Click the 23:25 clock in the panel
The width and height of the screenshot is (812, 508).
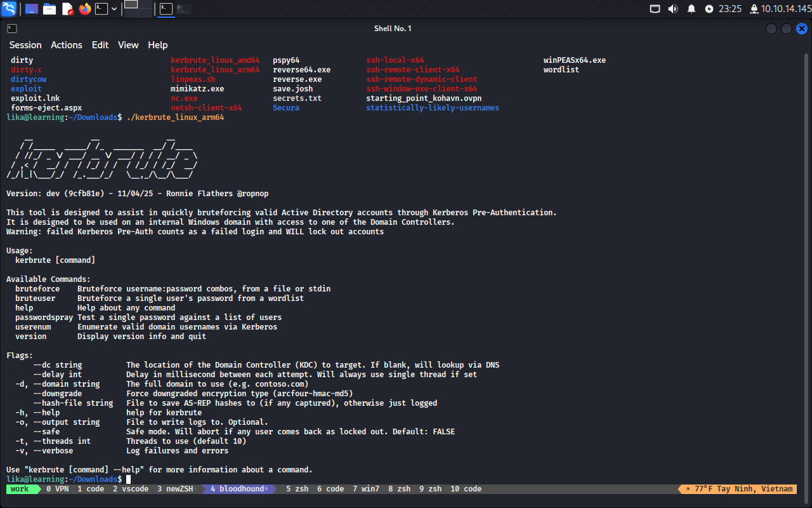tap(731, 9)
